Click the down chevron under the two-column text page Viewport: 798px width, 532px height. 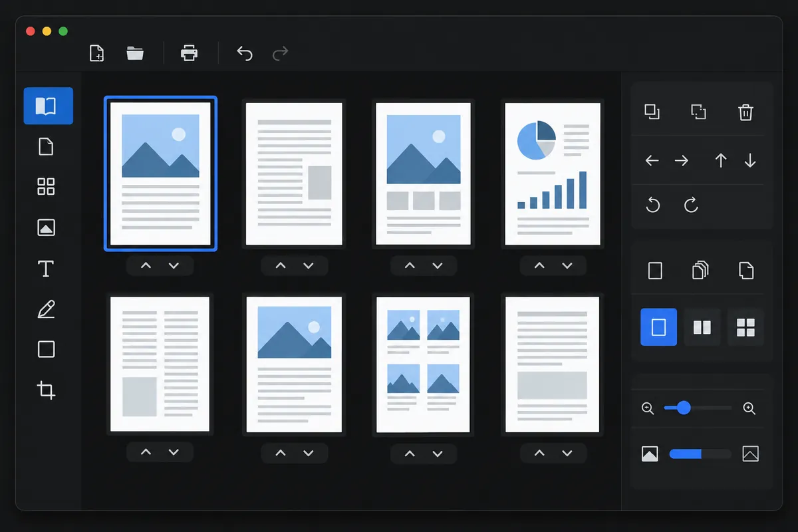pyautogui.click(x=174, y=452)
